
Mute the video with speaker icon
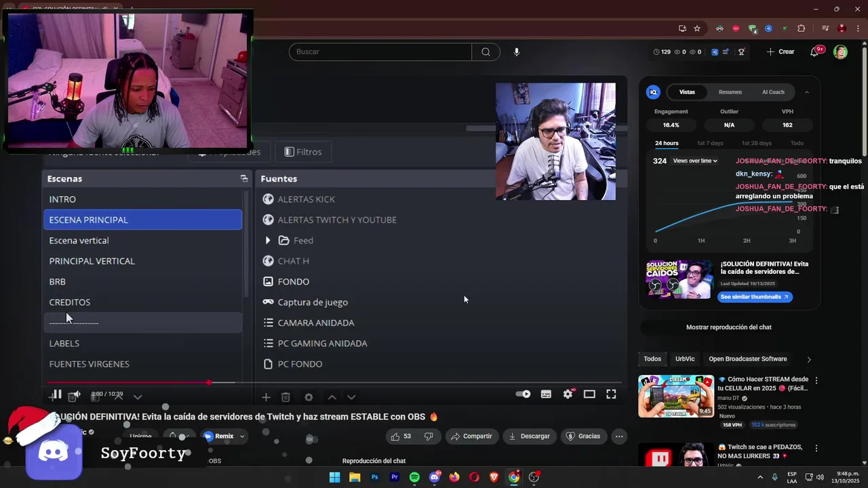[x=77, y=394]
